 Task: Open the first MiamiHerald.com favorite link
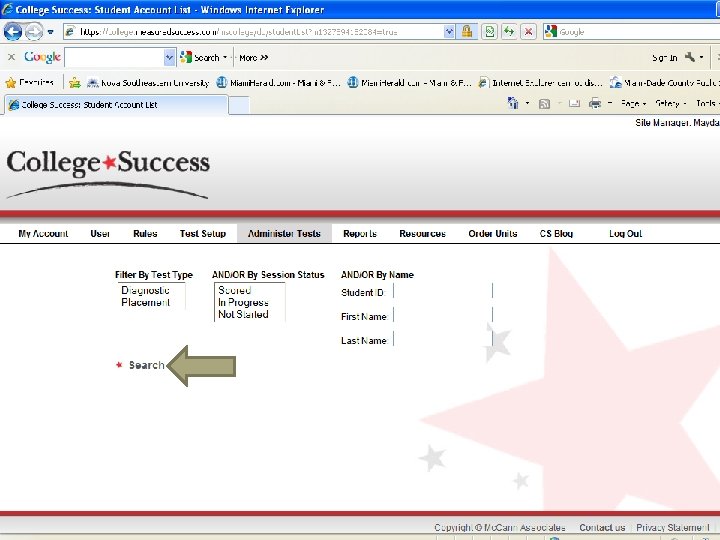pos(278,83)
